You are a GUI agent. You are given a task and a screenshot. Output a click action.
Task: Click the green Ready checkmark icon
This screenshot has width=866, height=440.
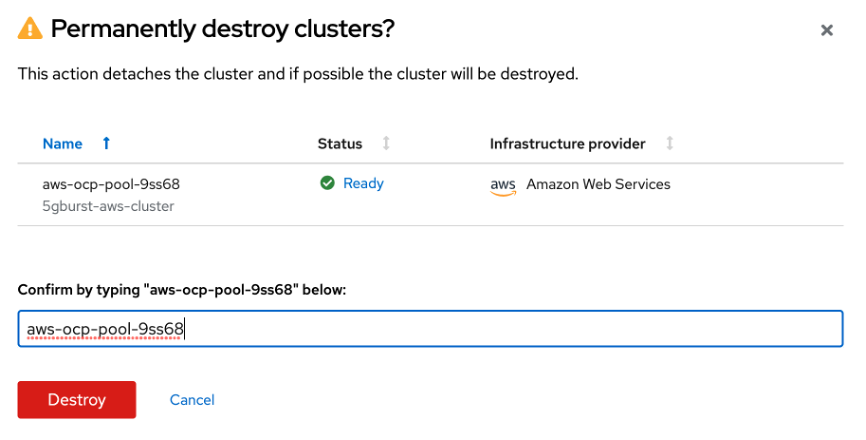[326, 184]
